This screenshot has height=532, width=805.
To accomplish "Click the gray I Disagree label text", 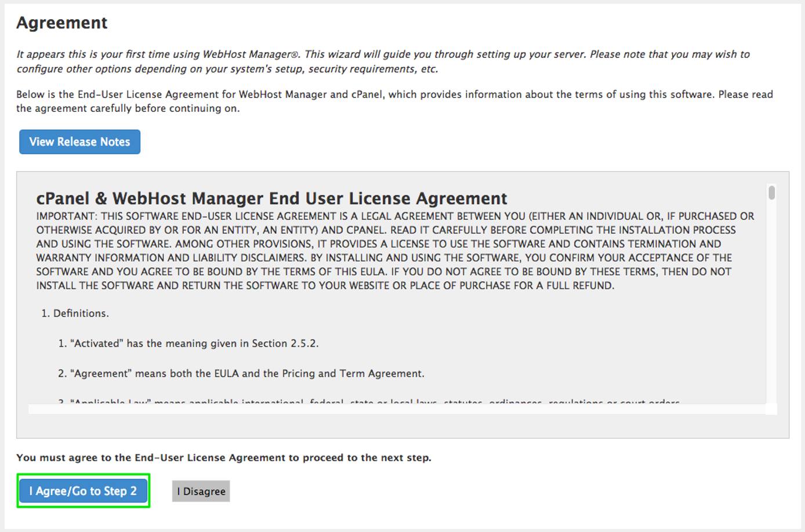I will pyautogui.click(x=201, y=491).
